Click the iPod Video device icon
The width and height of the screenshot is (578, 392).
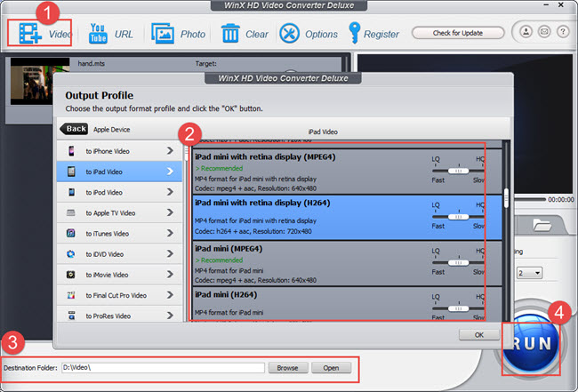pyautogui.click(x=71, y=192)
